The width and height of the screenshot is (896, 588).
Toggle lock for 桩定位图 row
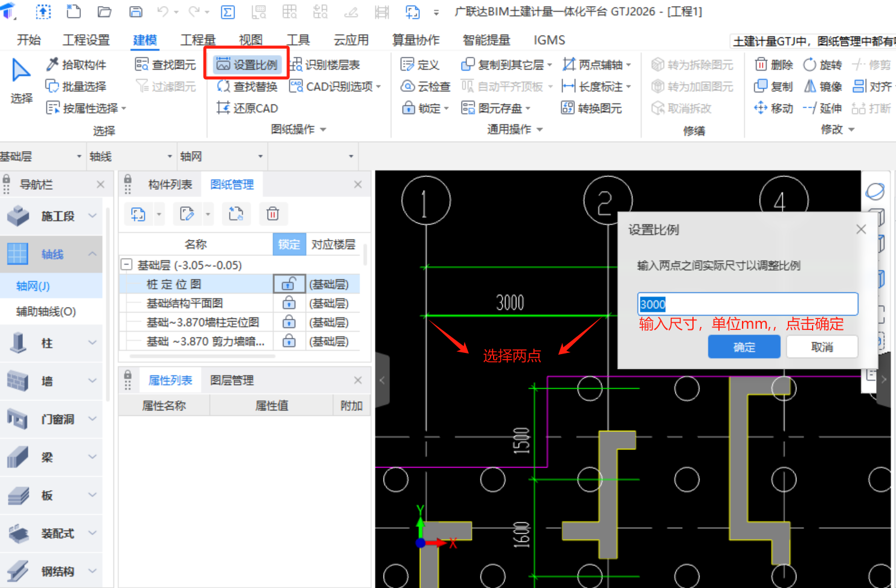(289, 284)
